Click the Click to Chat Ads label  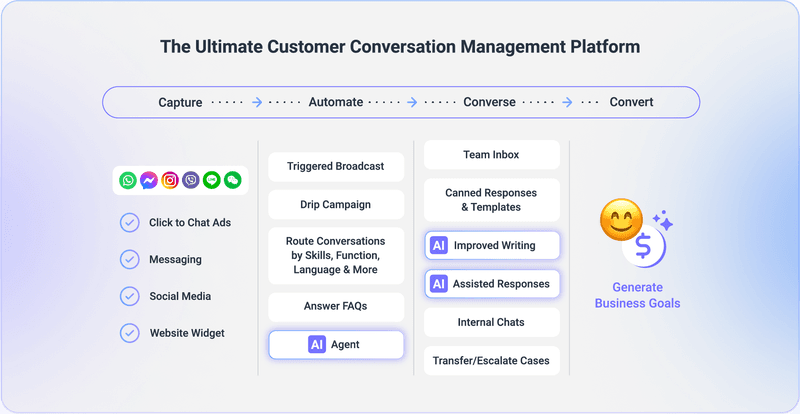click(x=190, y=223)
